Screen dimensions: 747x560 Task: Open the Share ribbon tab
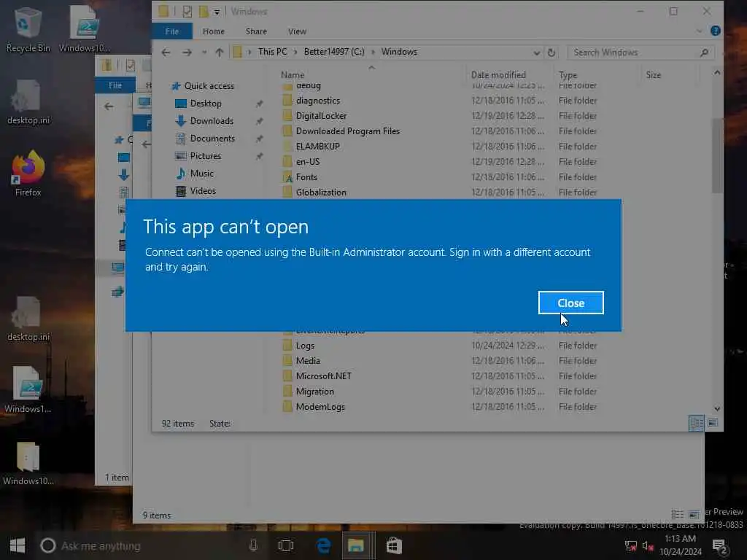(x=256, y=31)
